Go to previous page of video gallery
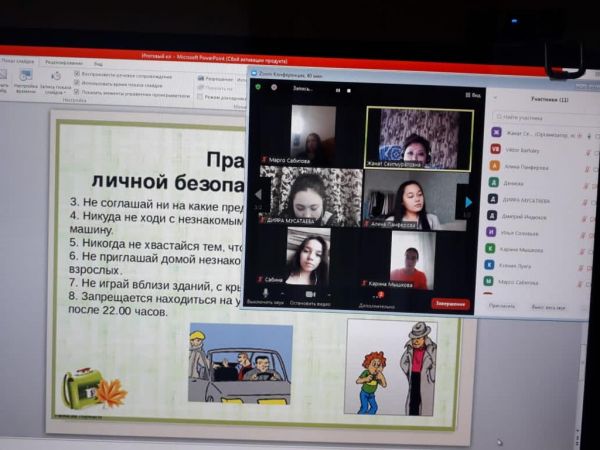Screen dimensions: 600x450 (258, 196)
